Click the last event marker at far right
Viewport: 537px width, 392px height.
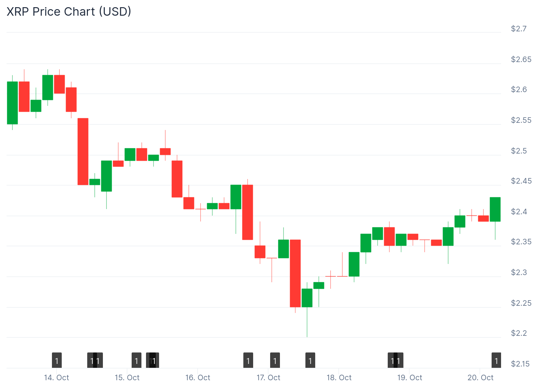496,360
